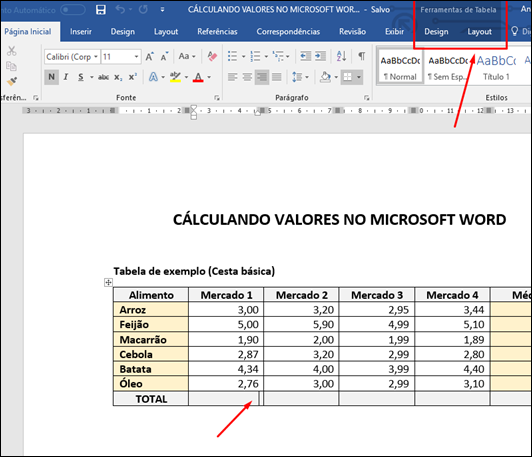Open the font color picker arrow
The width and height of the screenshot is (532, 457).
tap(209, 77)
